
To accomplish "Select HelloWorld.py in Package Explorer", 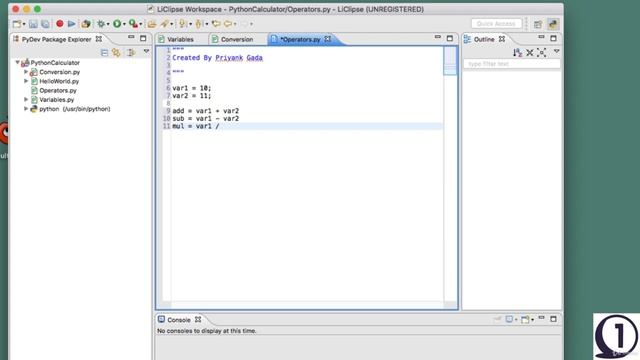I will pyautogui.click(x=59, y=81).
